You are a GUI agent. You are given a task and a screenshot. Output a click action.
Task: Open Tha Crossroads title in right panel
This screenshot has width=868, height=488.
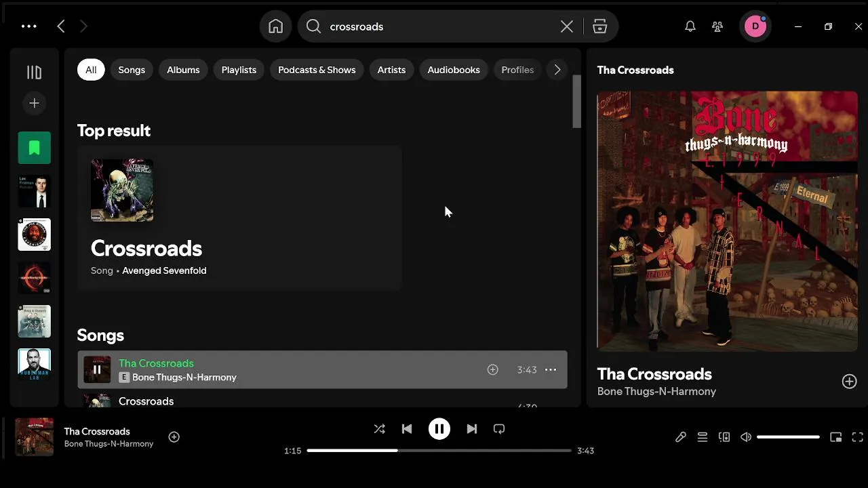(654, 374)
